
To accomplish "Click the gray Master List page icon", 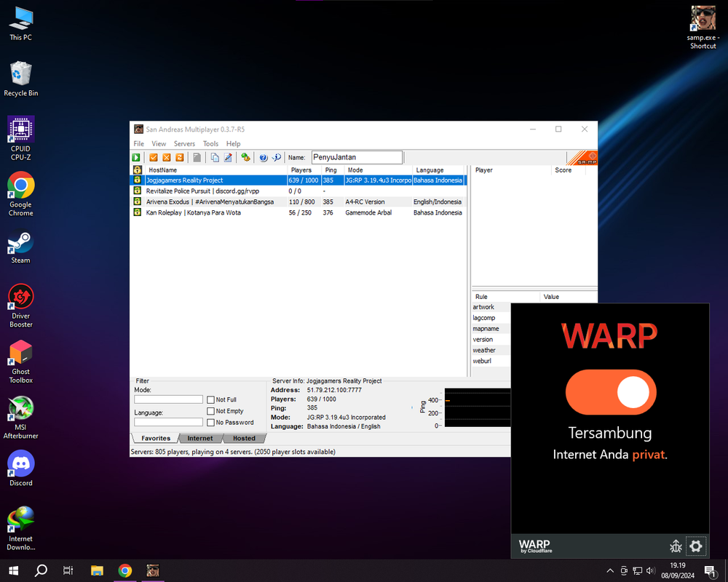I will point(197,158).
